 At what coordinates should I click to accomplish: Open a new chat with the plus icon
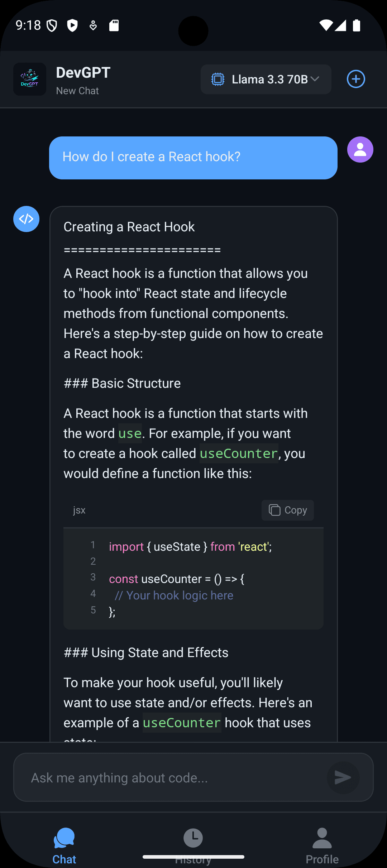pyautogui.click(x=356, y=79)
